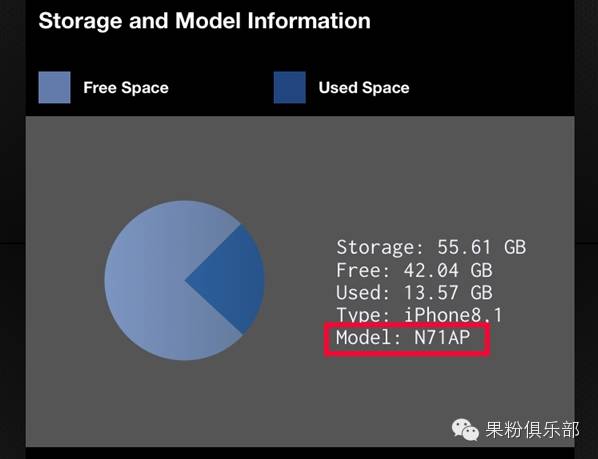Click the Type: iPhone8,1 text
Screen dimensions: 598x459
[420, 315]
